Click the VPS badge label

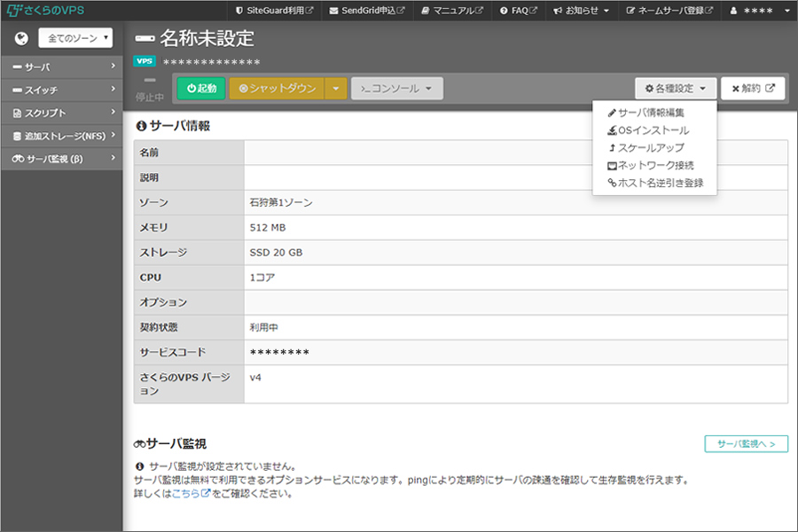pyautogui.click(x=145, y=61)
